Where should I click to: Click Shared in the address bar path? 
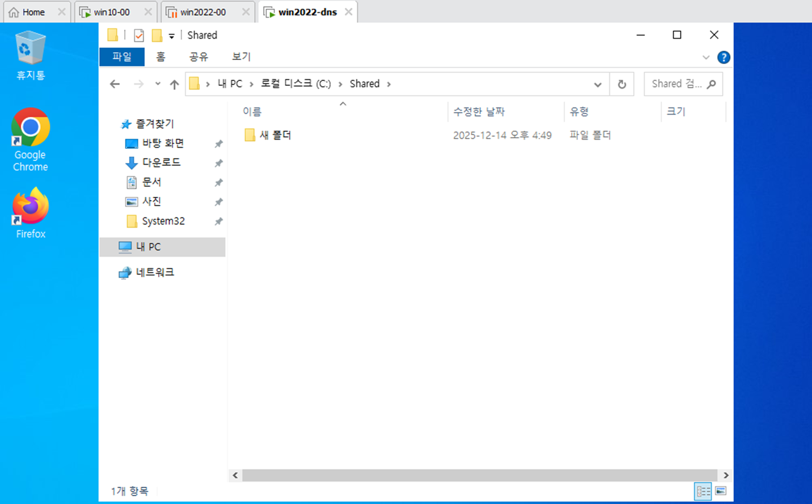click(364, 84)
